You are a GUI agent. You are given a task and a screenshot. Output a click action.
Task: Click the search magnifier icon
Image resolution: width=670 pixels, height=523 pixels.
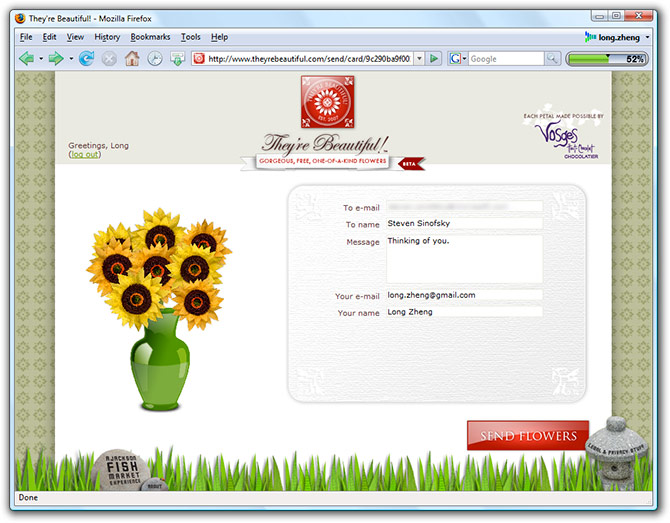(552, 59)
